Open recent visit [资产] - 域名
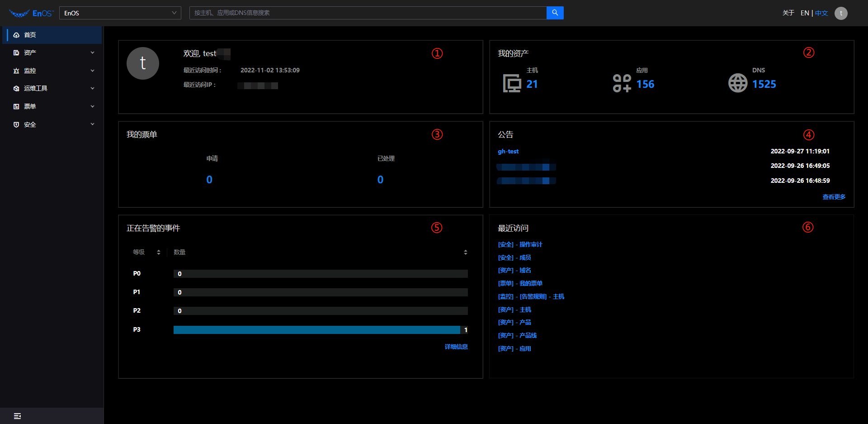Image resolution: width=868 pixels, height=424 pixels. point(514,270)
